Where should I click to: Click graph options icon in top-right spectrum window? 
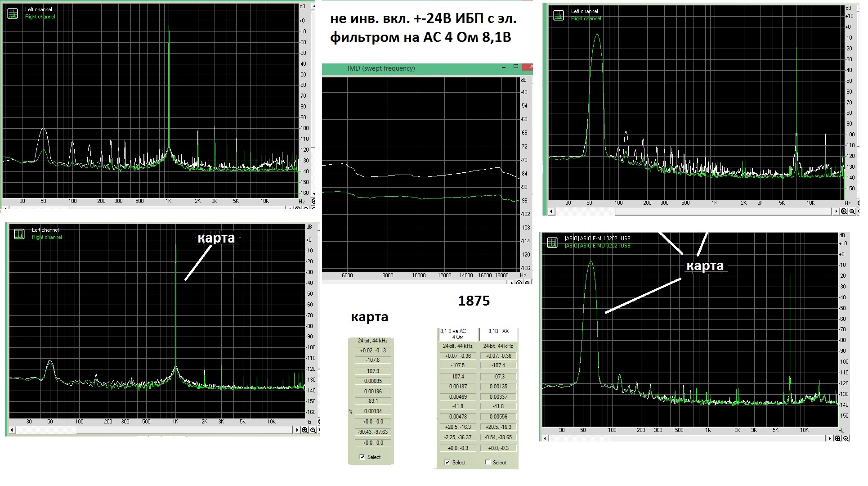coord(559,15)
